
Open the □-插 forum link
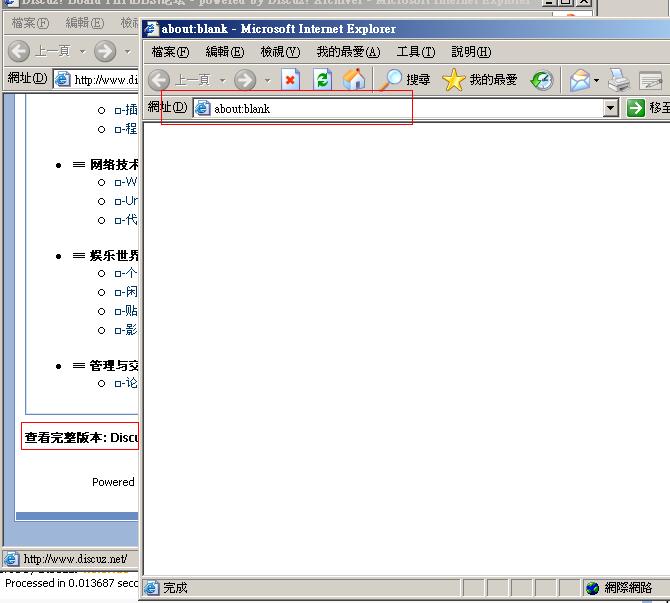126,110
